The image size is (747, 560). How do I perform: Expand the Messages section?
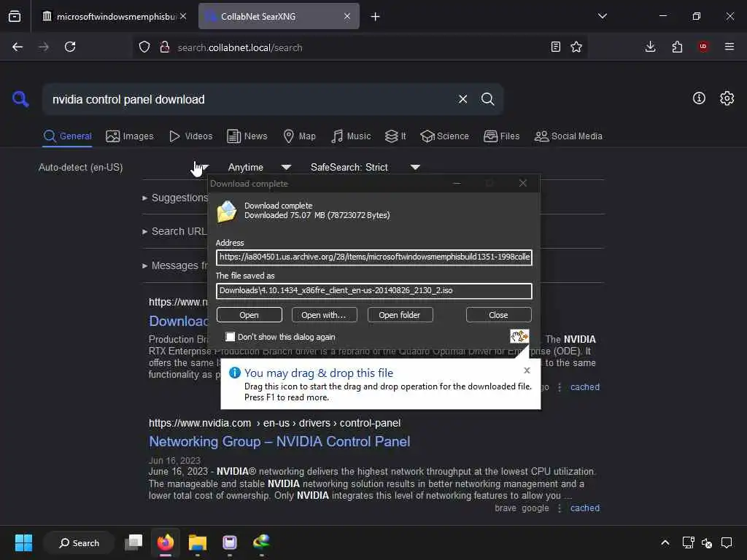click(175, 265)
